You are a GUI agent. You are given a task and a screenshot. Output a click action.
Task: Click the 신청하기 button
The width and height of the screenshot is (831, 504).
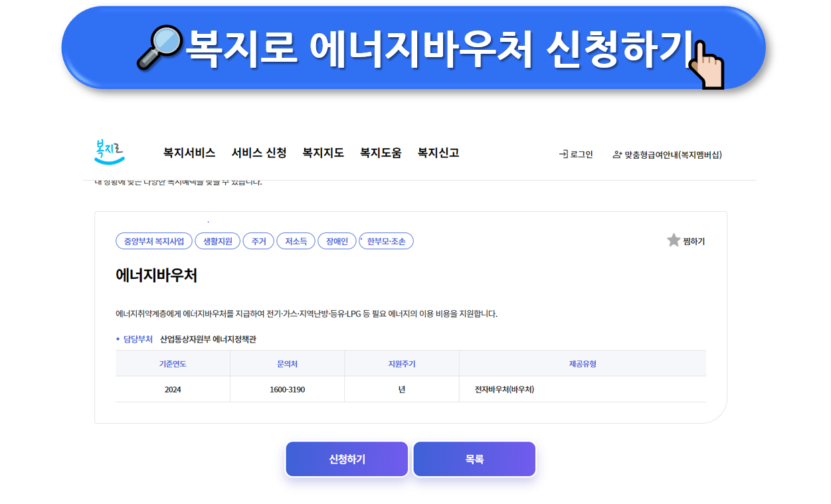(347, 459)
